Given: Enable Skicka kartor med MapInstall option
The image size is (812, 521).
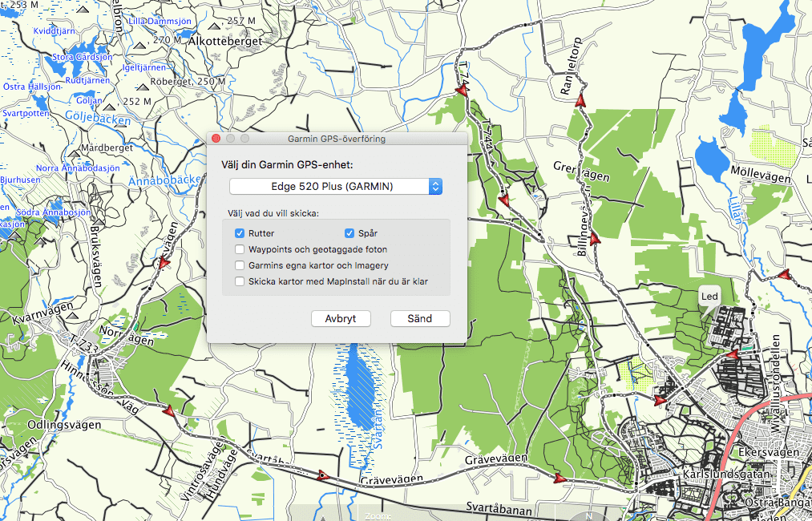Looking at the screenshot, I should (239, 281).
